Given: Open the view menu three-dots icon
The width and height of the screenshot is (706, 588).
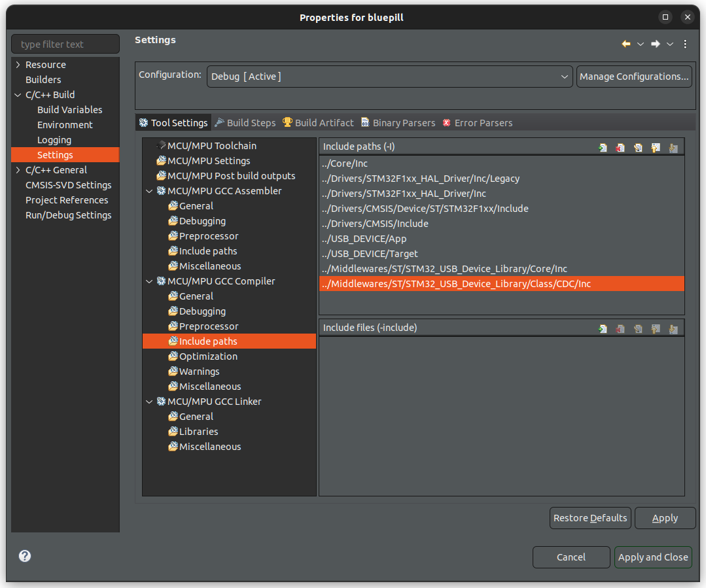Looking at the screenshot, I should click(x=685, y=44).
